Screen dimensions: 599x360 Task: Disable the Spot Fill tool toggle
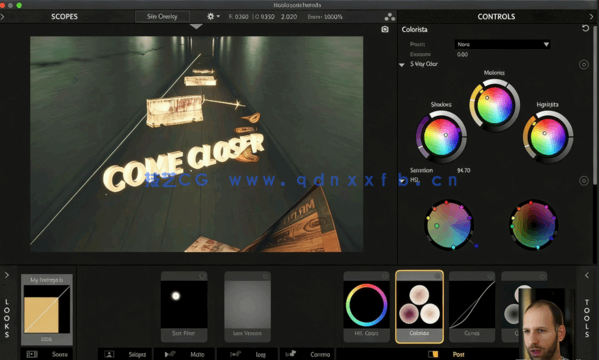pyautogui.click(x=202, y=276)
